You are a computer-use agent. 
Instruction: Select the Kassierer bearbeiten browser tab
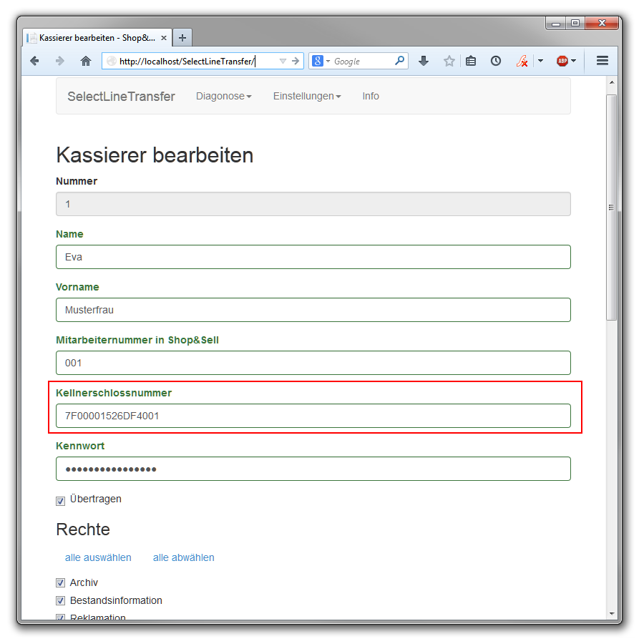97,38
